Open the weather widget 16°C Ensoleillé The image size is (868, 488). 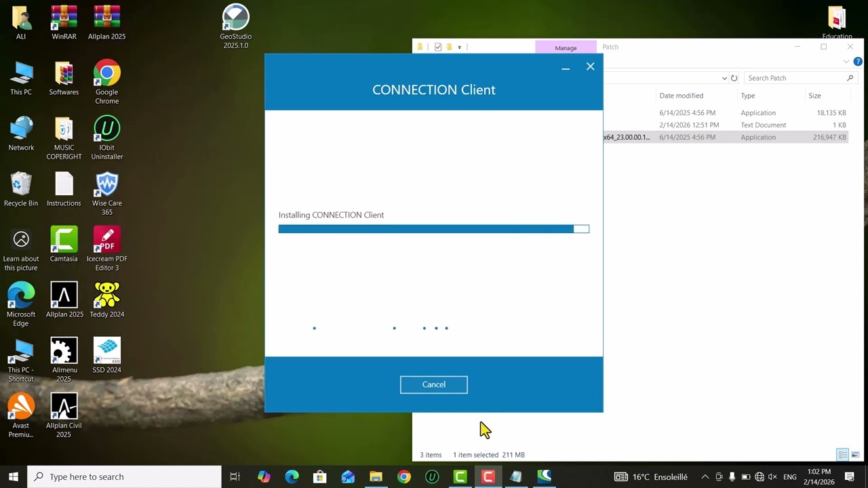pos(651,476)
